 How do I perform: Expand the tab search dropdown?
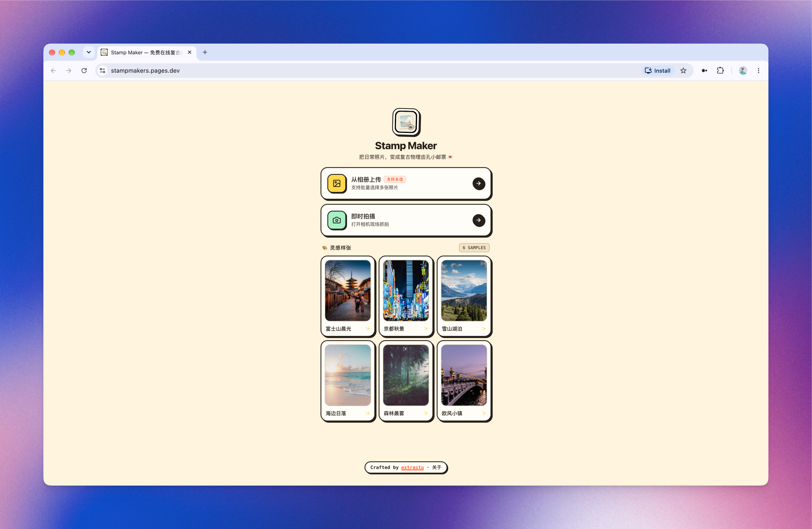click(89, 52)
